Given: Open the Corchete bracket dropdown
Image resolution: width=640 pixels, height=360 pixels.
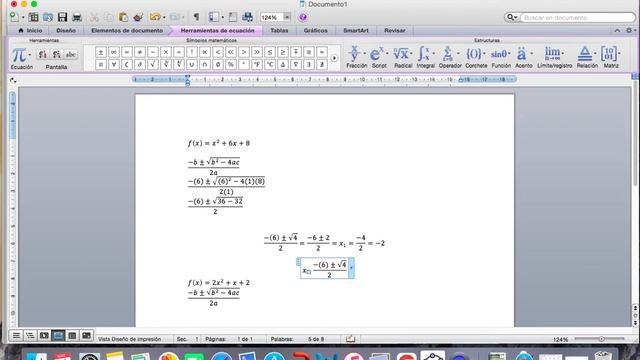Looking at the screenshot, I should (x=476, y=57).
